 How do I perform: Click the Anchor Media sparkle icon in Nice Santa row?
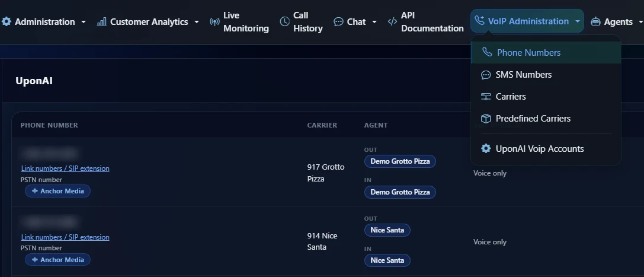(35, 260)
